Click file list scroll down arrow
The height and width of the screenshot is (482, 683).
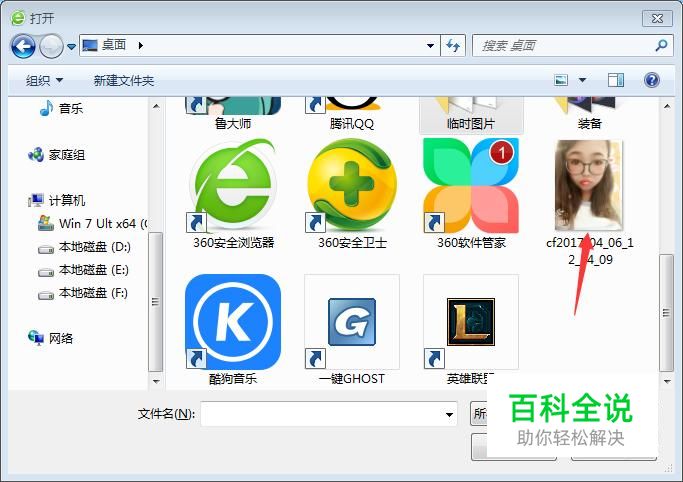point(667,381)
